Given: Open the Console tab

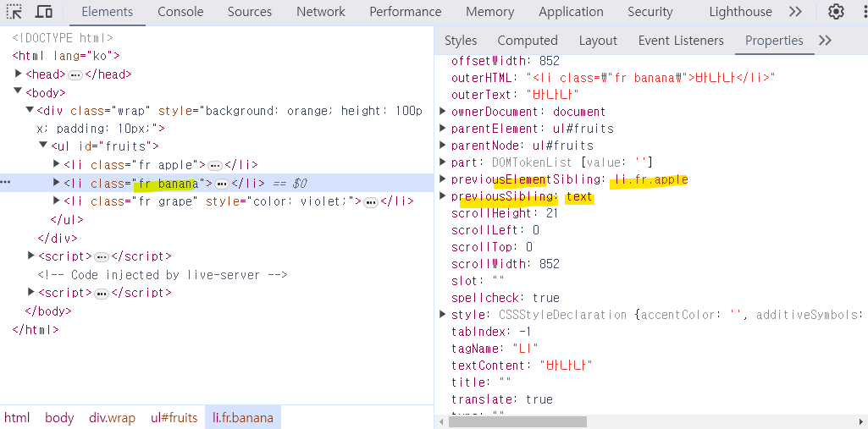Looking at the screenshot, I should point(180,12).
